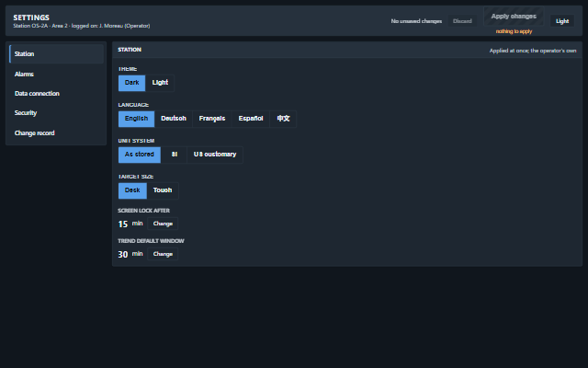Viewport: 588px width, 368px height.
Task: Change the screen lock after value
Action: [x=163, y=224]
